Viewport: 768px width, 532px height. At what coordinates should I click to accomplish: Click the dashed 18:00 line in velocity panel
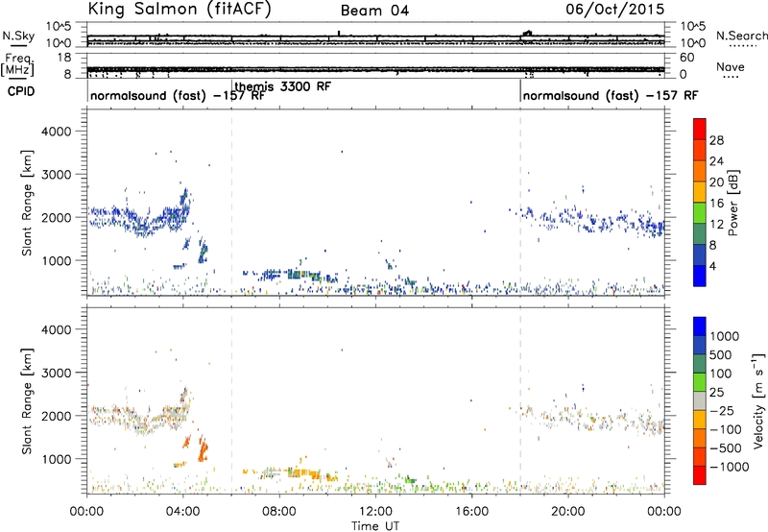520,399
